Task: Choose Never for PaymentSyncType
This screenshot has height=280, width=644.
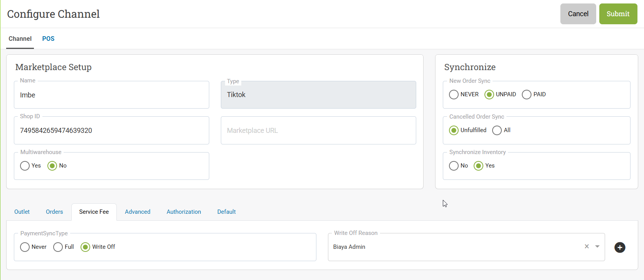Action: click(x=25, y=247)
